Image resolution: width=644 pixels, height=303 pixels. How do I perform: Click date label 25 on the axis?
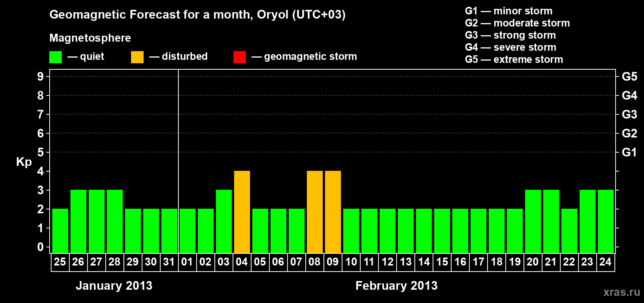pos(60,262)
